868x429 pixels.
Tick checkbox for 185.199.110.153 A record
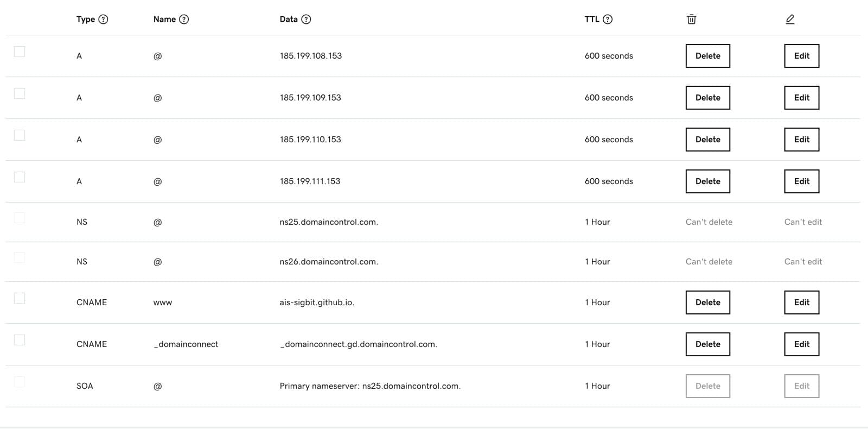coord(20,135)
